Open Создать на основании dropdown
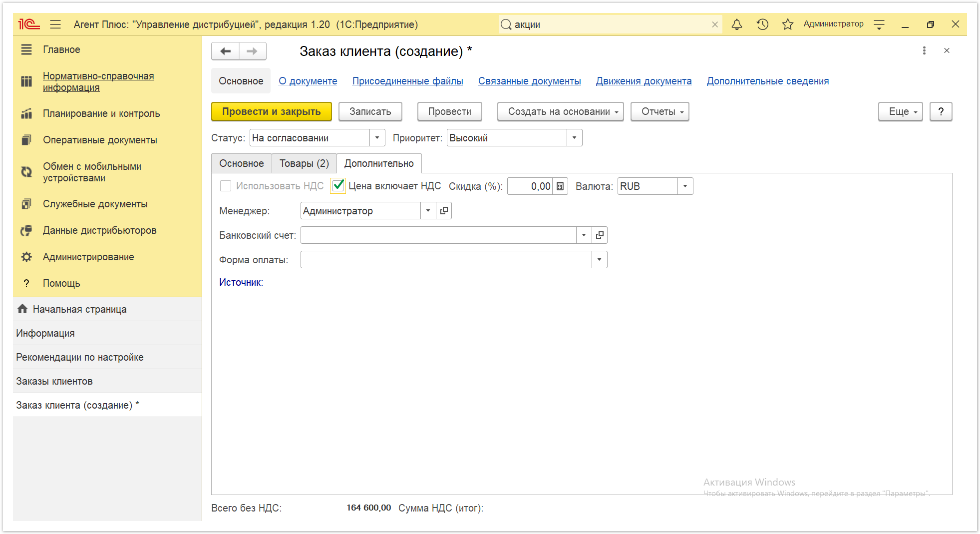 click(560, 111)
